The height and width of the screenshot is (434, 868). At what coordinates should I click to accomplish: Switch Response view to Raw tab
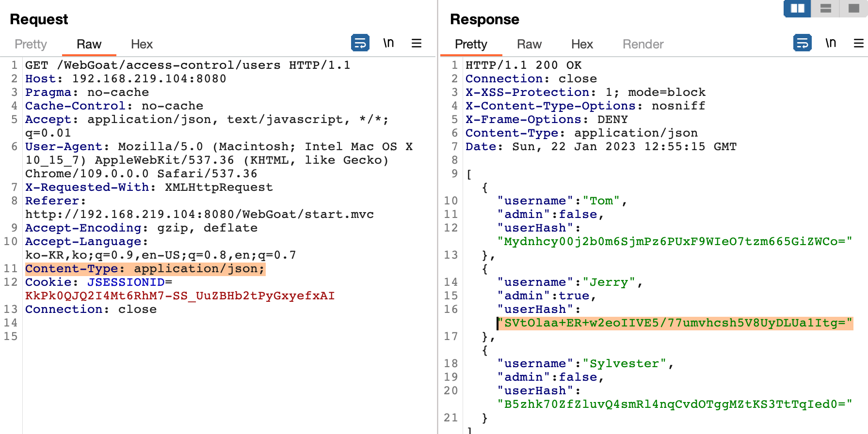tap(529, 44)
